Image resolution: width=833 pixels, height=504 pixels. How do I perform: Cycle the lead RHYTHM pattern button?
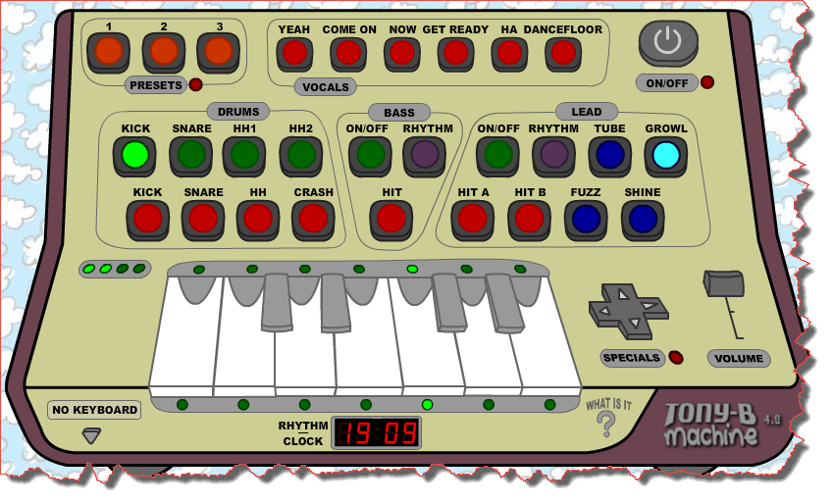click(x=553, y=154)
